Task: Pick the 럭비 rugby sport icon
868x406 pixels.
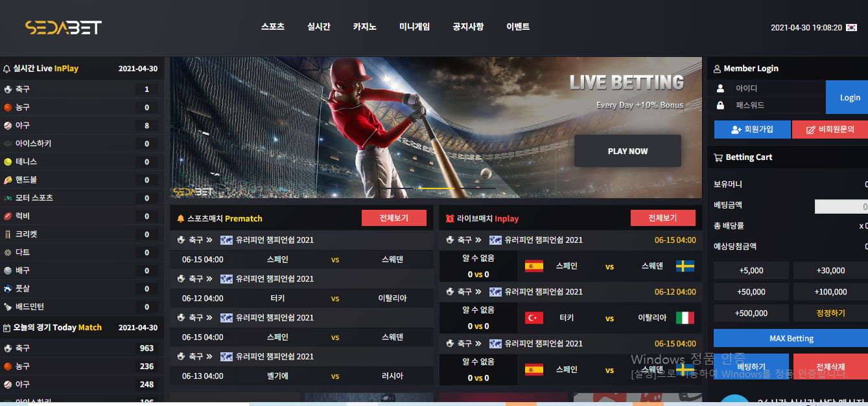Action: [8, 216]
